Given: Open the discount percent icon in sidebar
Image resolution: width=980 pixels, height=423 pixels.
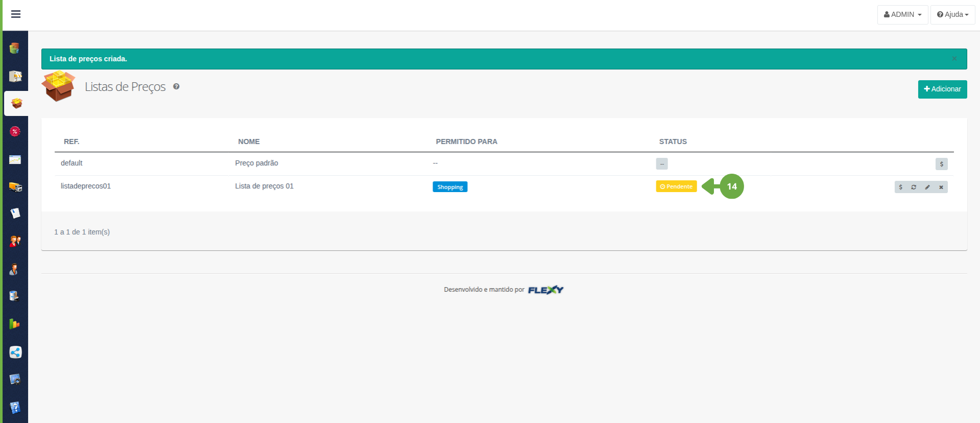Looking at the screenshot, I should point(15,132).
